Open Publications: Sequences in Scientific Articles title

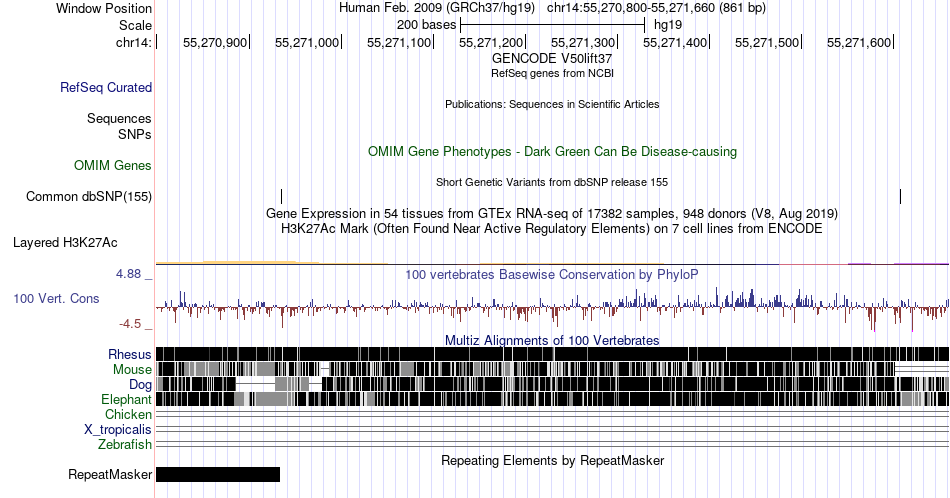(x=552, y=104)
